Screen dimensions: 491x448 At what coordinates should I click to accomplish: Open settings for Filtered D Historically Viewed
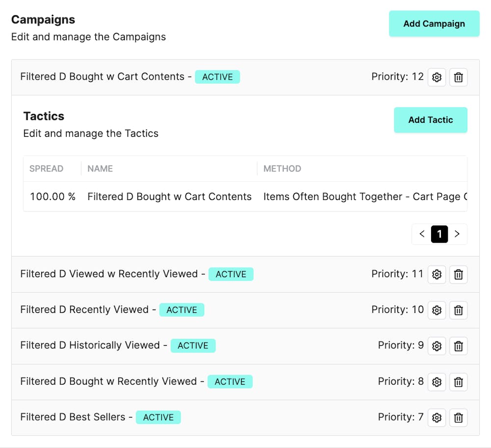(x=436, y=346)
